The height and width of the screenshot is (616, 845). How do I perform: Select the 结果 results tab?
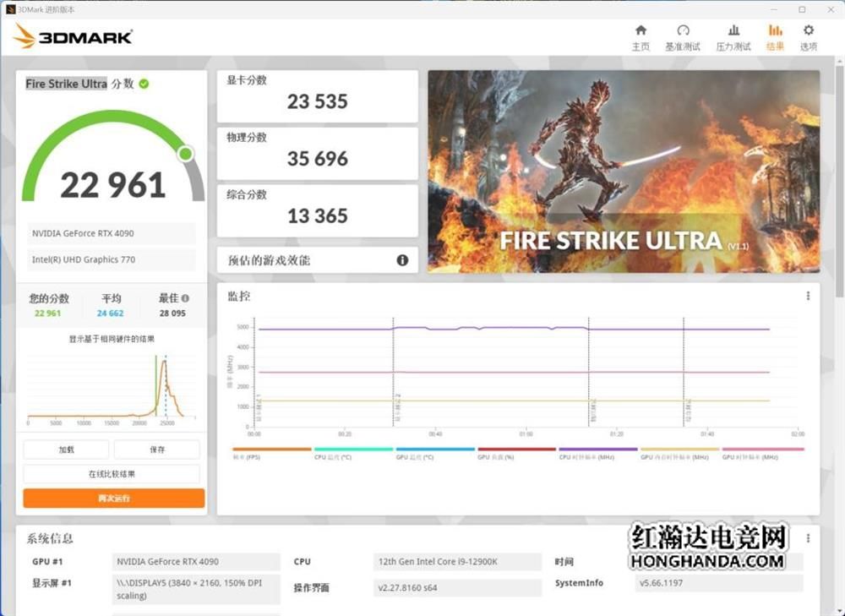pos(775,38)
